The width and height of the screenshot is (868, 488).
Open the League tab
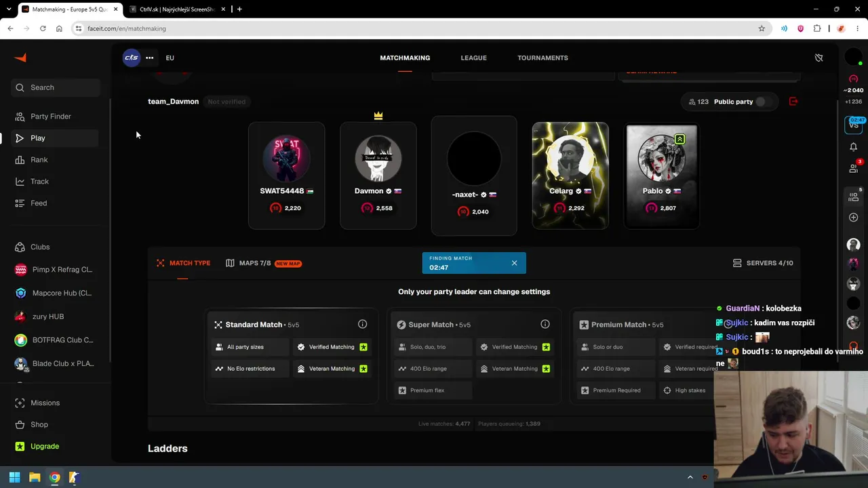click(473, 58)
